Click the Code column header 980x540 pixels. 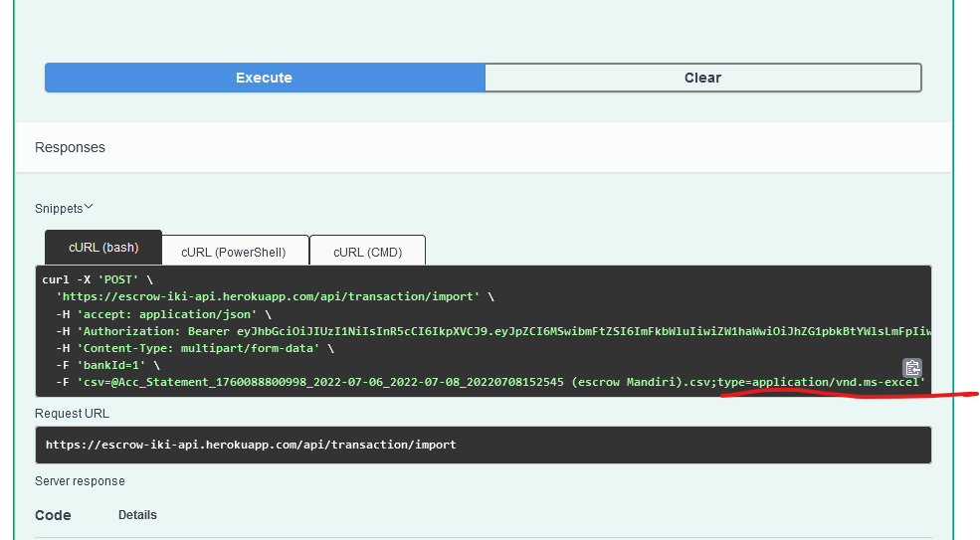pyautogui.click(x=53, y=515)
